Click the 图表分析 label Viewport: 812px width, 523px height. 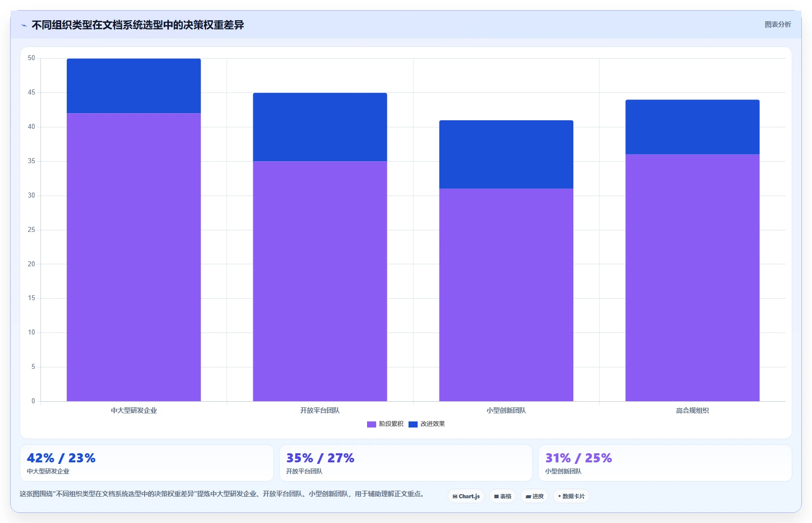(x=778, y=24)
